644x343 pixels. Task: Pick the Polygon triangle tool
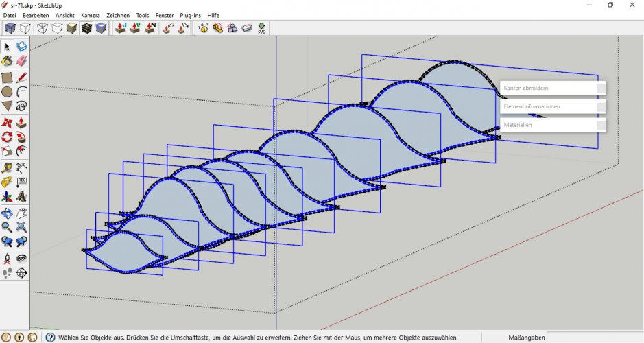pyautogui.click(x=7, y=106)
